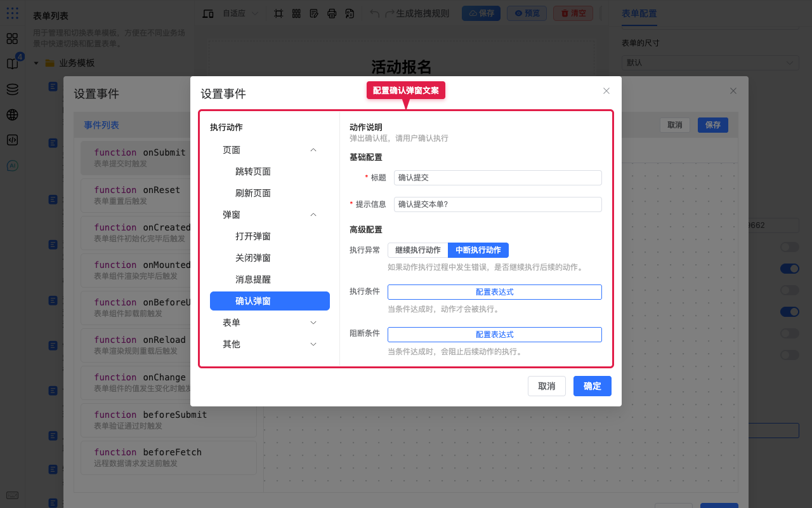The width and height of the screenshot is (812, 508).
Task: Close the front 设置事件 dialog
Action: (x=606, y=91)
